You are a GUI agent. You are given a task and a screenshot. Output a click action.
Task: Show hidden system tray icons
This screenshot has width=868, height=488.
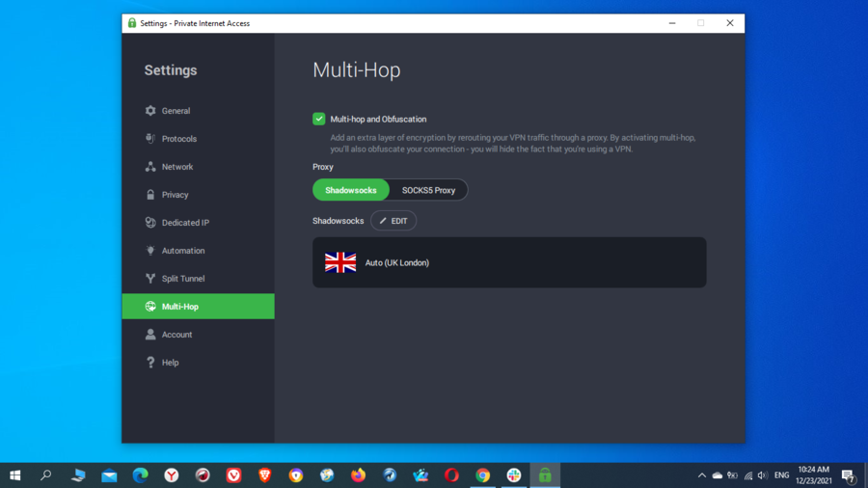coord(702,475)
